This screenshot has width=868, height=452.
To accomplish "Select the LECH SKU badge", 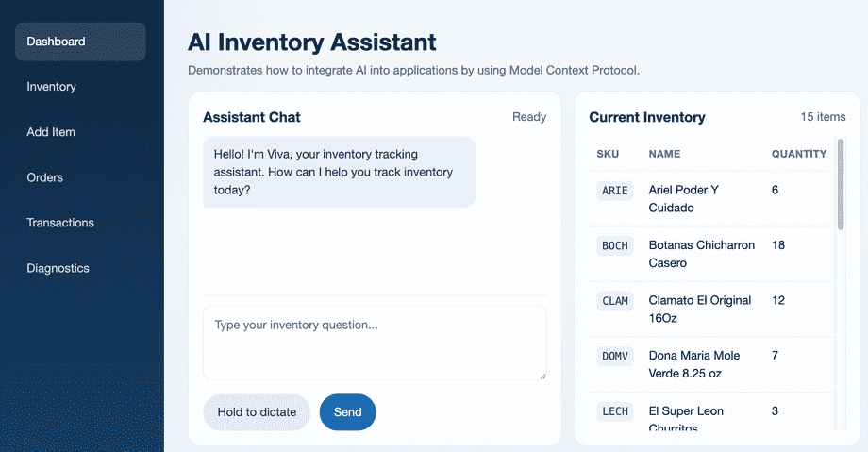I will (x=615, y=411).
